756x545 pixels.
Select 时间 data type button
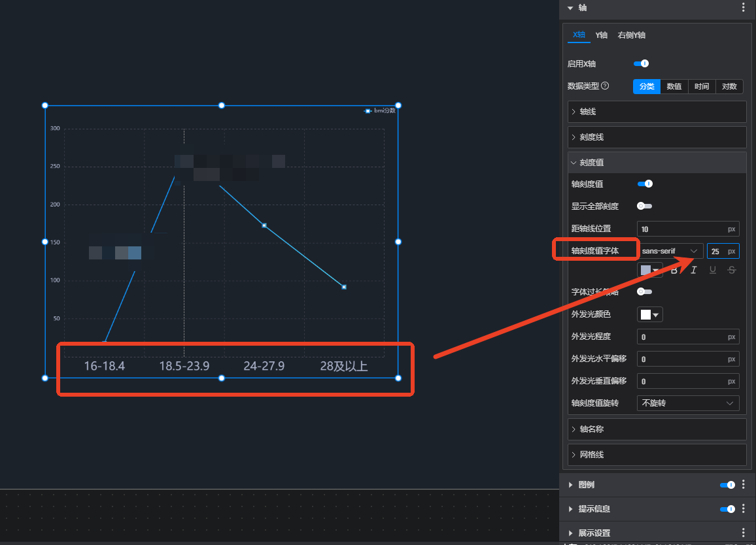702,86
